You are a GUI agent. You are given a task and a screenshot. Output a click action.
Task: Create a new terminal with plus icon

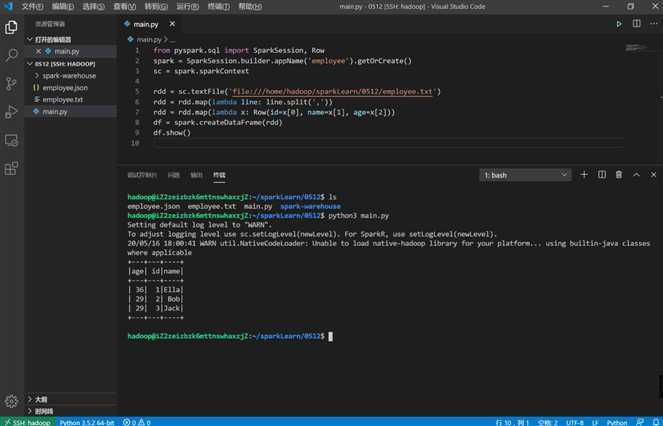[584, 175]
